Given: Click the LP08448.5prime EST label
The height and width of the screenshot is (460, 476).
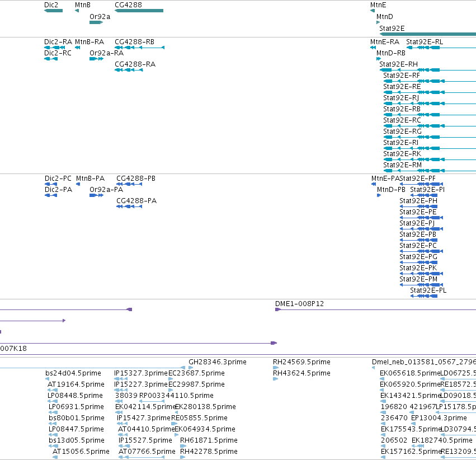Looking at the screenshot, I should (75, 396).
